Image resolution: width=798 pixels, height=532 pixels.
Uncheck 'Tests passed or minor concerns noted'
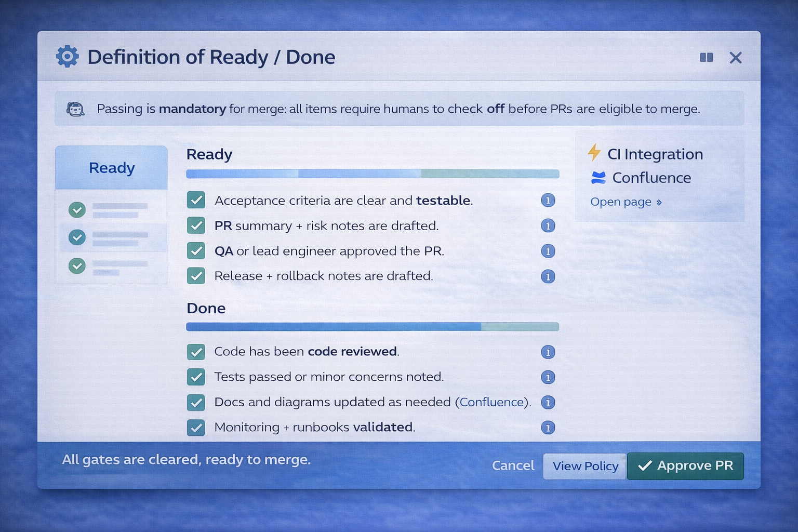(x=196, y=377)
